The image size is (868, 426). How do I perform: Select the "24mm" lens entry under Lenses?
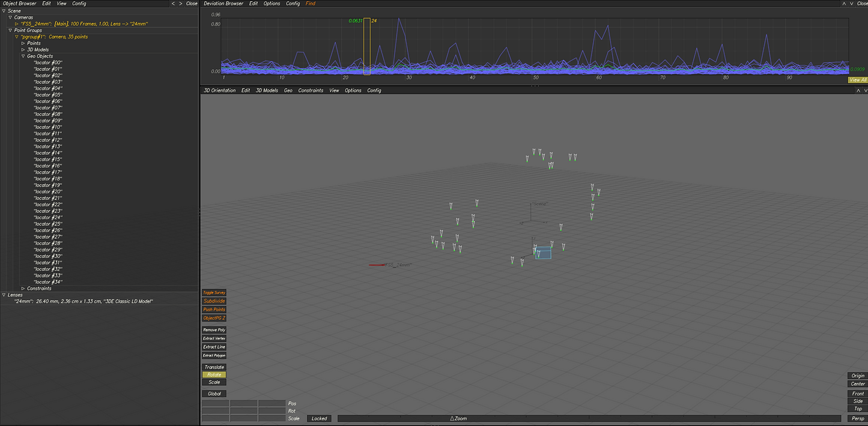point(83,301)
